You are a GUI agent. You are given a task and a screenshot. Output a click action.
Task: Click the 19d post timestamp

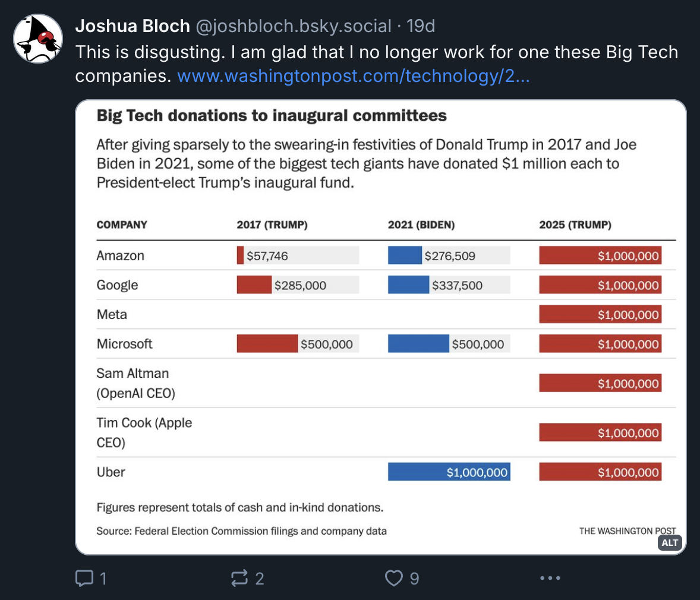(421, 26)
